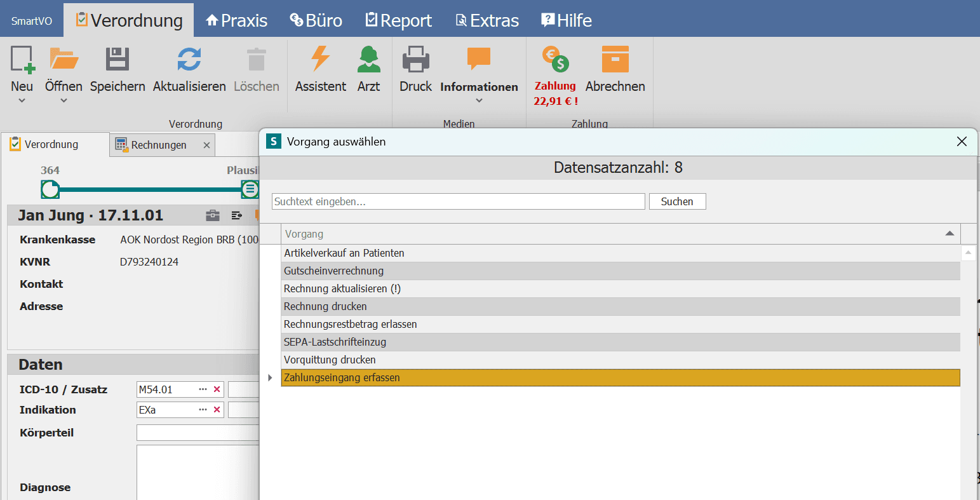This screenshot has width=980, height=500.
Task: Save with the Speichern floppy disk icon
Action: (x=117, y=59)
